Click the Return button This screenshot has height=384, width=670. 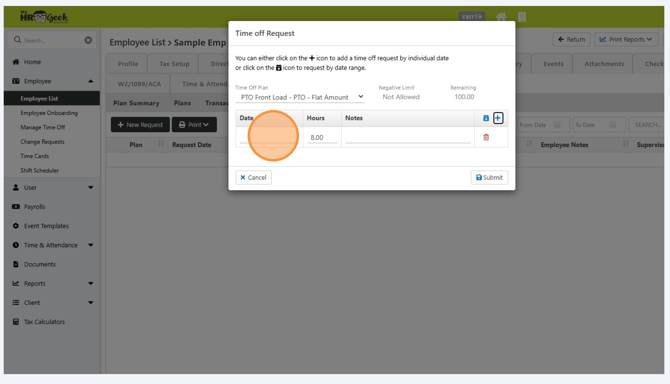(x=572, y=39)
